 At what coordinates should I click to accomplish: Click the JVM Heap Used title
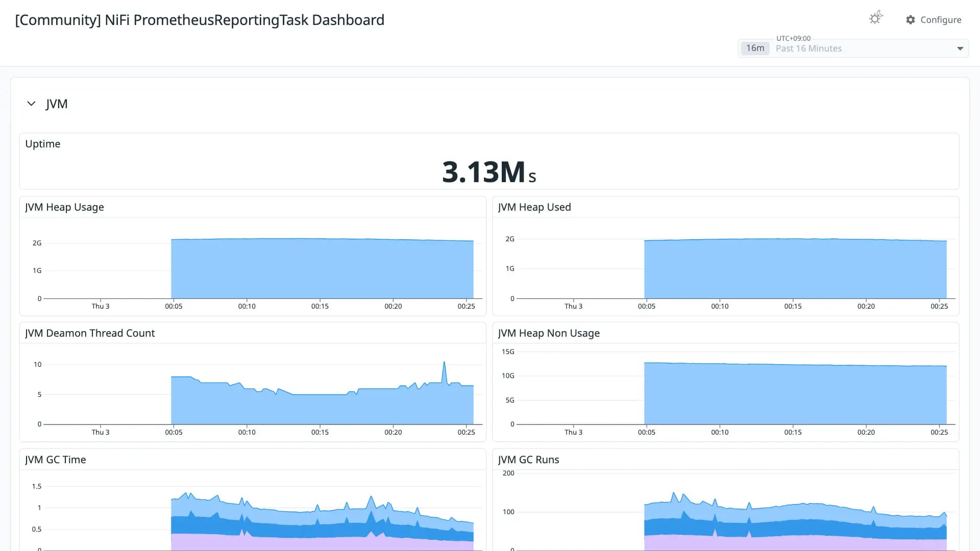[x=534, y=207]
